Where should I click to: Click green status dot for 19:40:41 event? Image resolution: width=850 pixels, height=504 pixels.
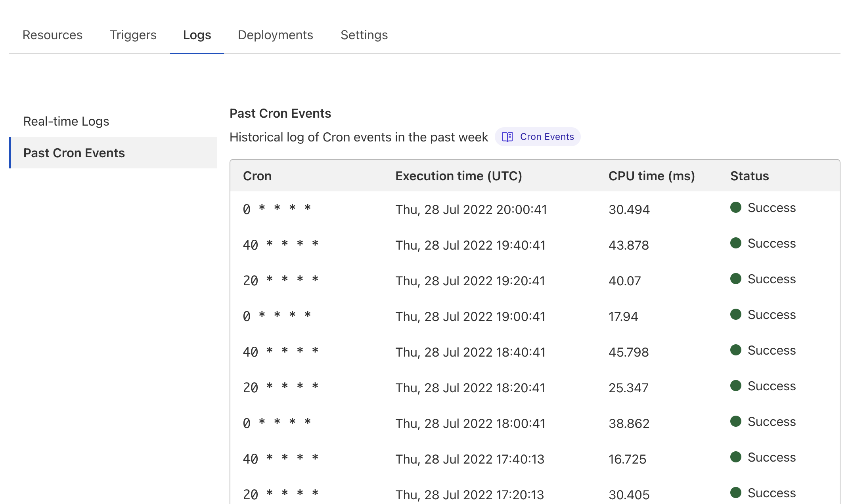point(736,243)
